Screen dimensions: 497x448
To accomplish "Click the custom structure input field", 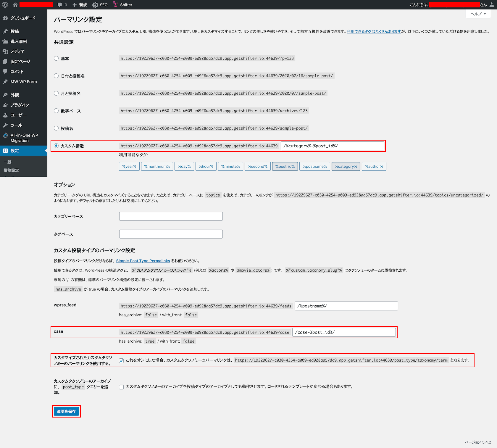I will tap(333, 146).
